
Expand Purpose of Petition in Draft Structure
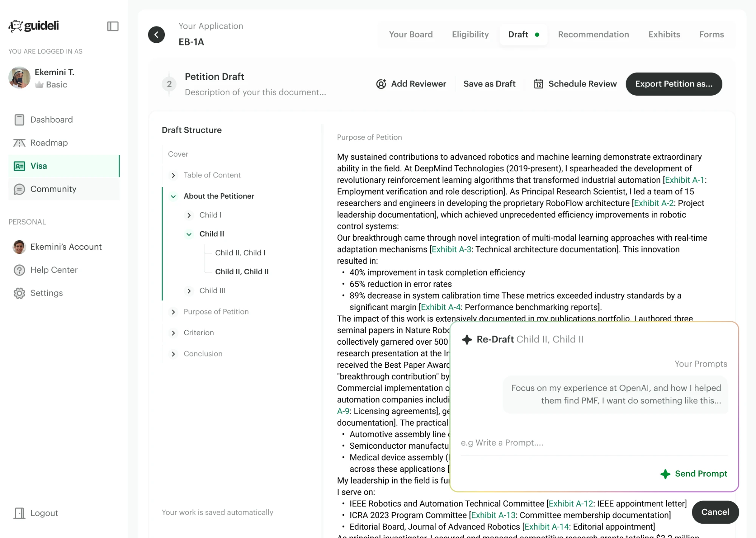[x=173, y=312]
